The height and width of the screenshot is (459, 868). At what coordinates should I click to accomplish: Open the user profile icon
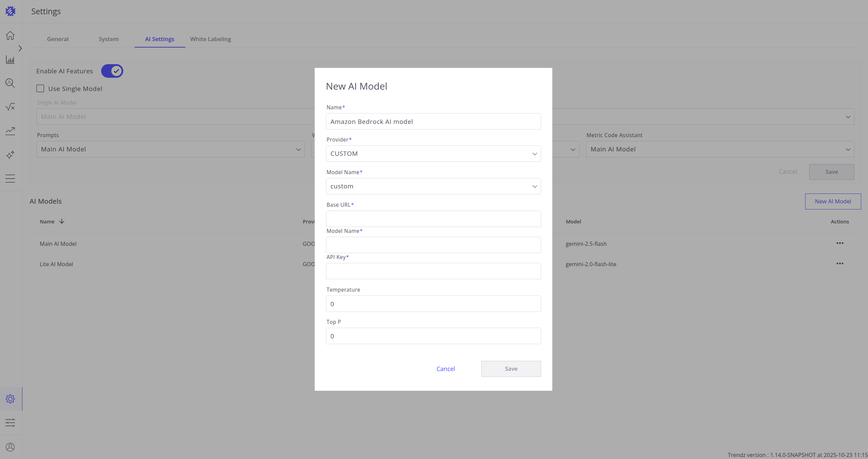(x=10, y=447)
